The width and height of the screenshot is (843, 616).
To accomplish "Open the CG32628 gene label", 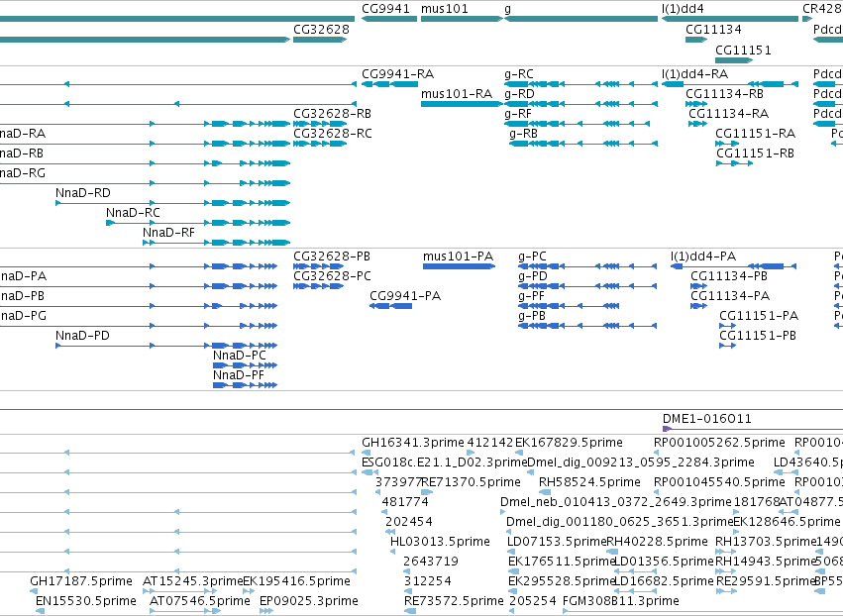I will coord(321,29).
